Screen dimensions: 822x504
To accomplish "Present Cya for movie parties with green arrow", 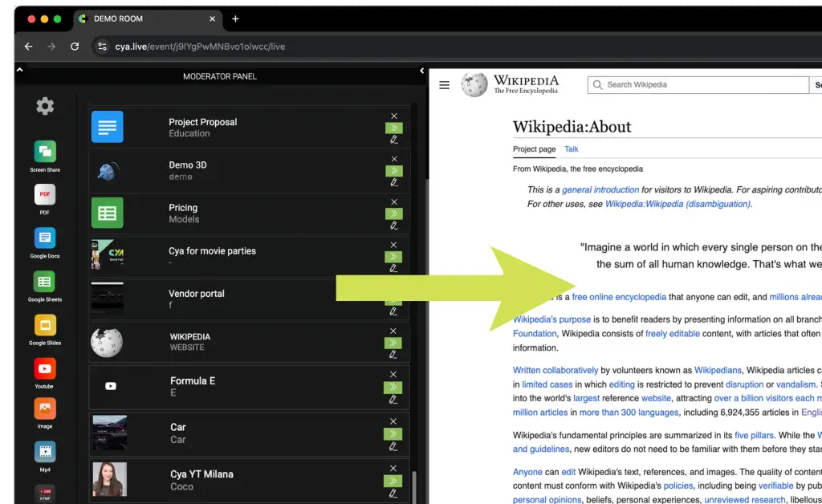I will coord(393,257).
